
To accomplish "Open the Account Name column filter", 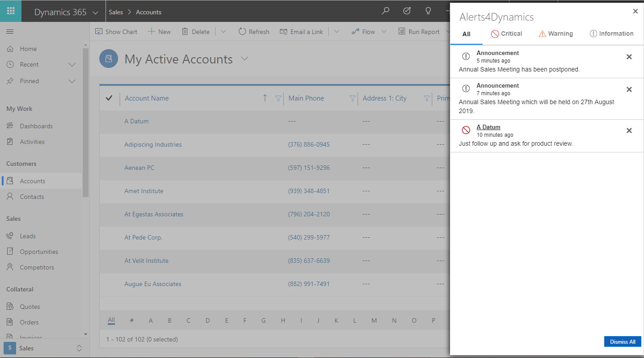I will coord(278,98).
